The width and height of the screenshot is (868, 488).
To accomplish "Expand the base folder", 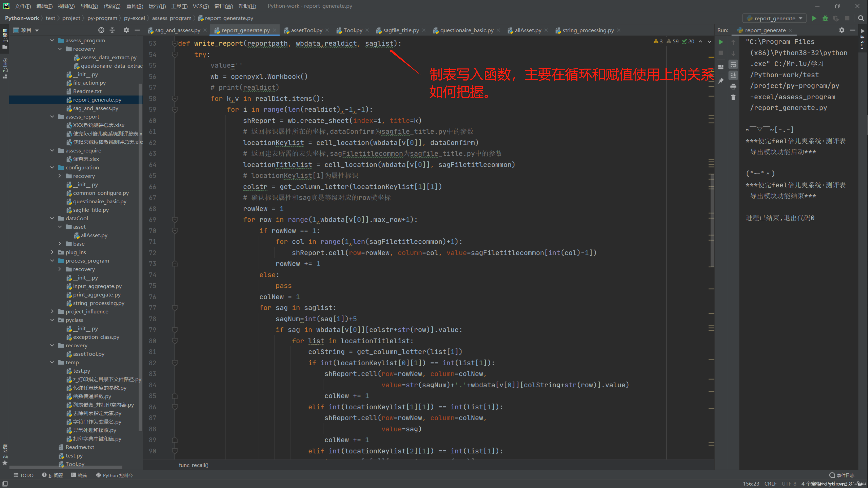I will coord(60,244).
